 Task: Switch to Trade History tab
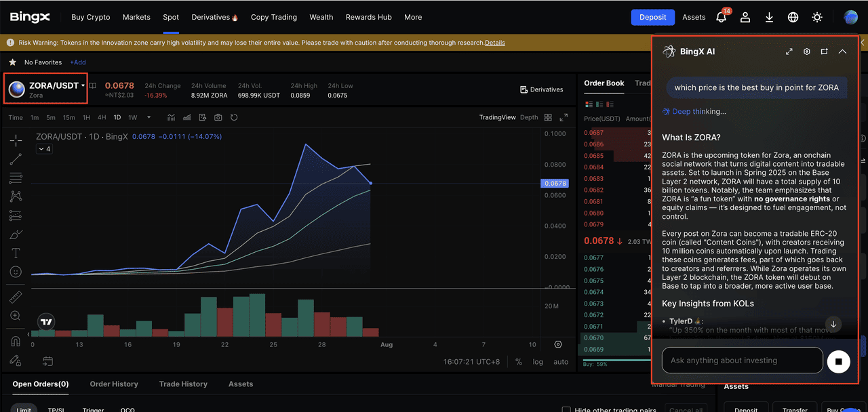[183, 384]
